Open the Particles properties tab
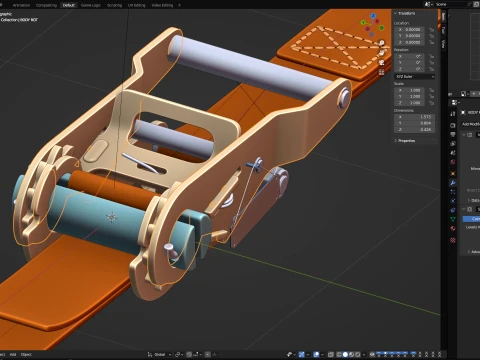The image size is (480, 360). [x=453, y=192]
